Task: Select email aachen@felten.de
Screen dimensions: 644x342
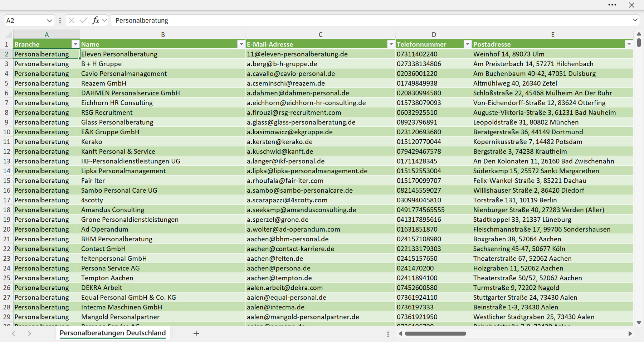Action: pyautogui.click(x=321, y=258)
